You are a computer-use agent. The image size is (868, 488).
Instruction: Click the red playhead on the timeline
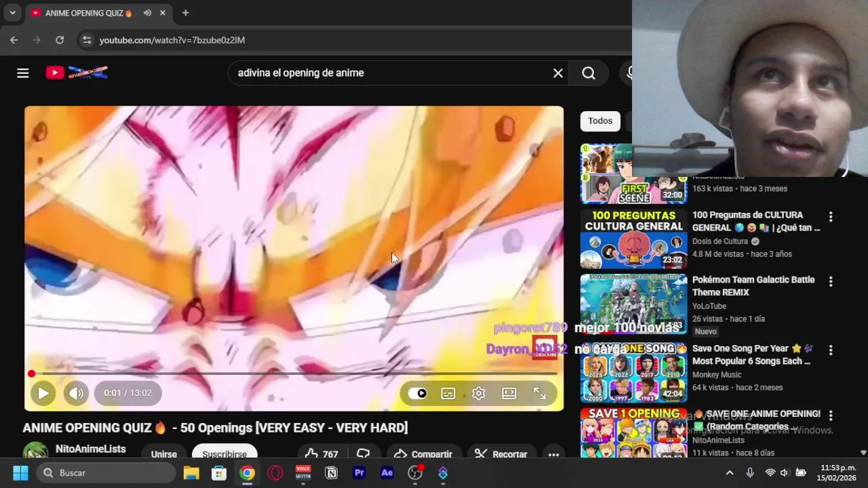pos(31,373)
